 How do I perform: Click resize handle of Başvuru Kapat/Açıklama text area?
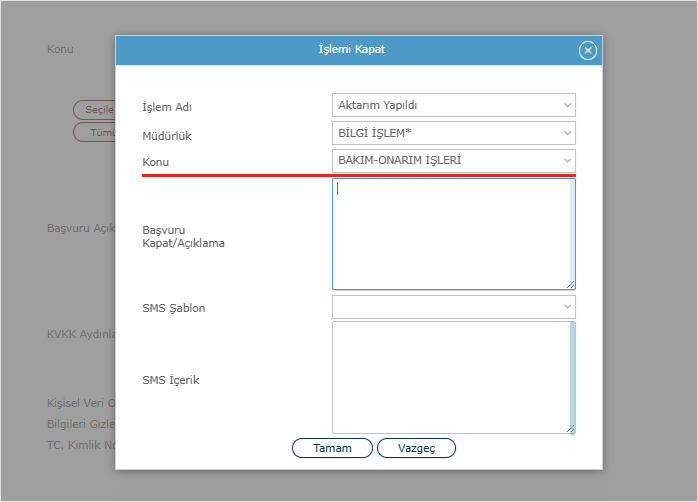point(570,284)
